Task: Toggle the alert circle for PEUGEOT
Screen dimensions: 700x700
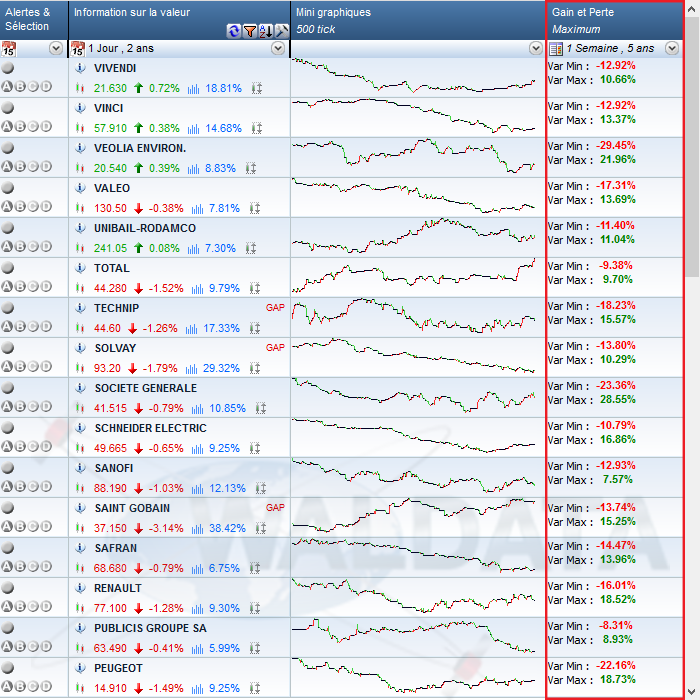Action: tap(8, 667)
